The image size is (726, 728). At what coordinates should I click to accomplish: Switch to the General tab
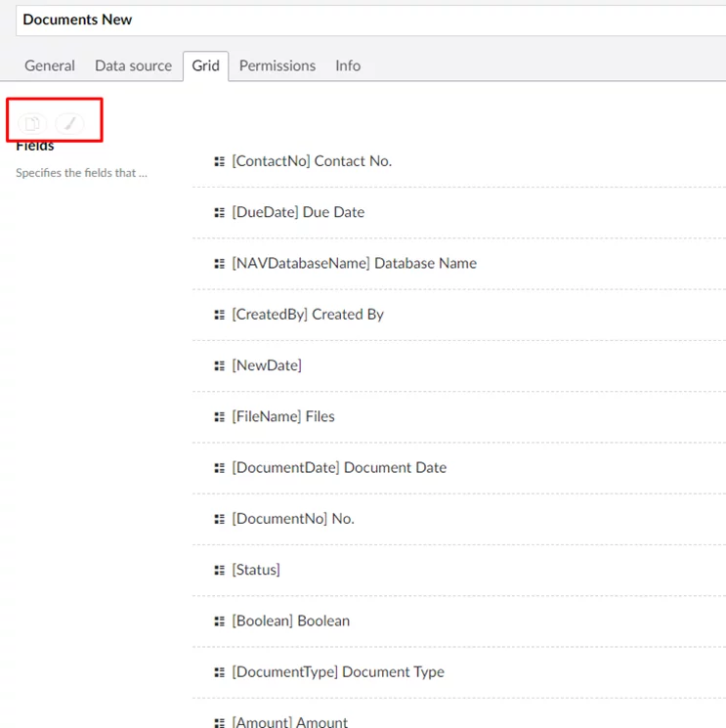tap(50, 65)
